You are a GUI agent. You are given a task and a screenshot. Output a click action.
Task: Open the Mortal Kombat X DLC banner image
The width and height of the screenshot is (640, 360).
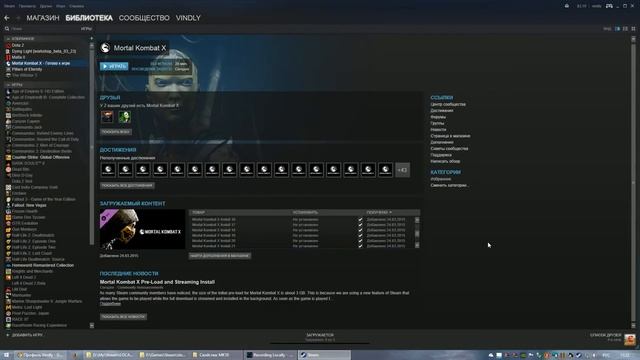142,229
